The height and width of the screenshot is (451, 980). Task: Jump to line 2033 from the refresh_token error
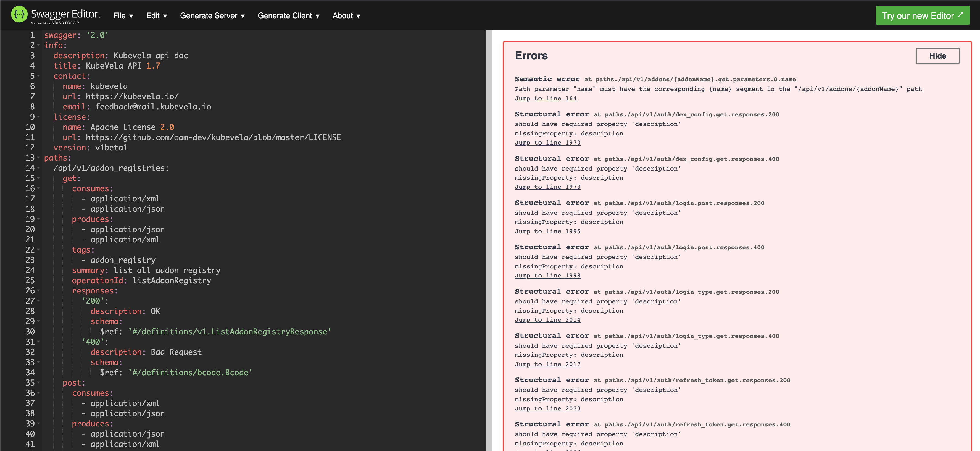click(547, 408)
